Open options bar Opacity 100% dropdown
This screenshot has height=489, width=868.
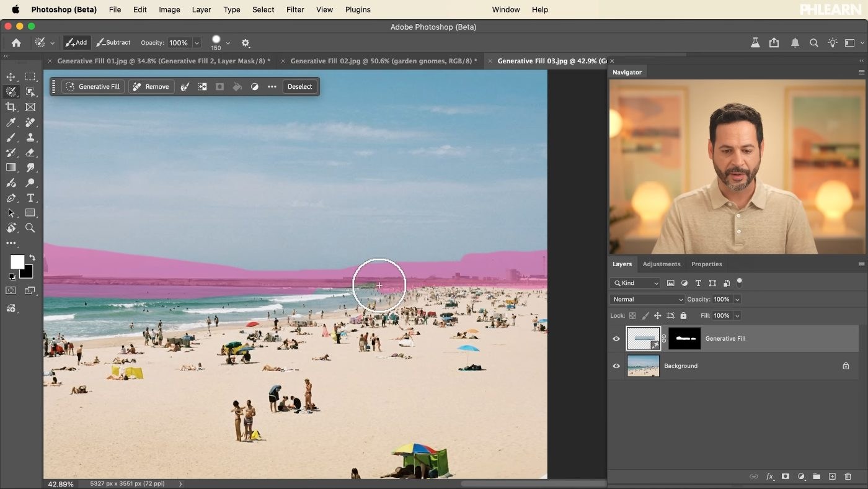pos(197,43)
